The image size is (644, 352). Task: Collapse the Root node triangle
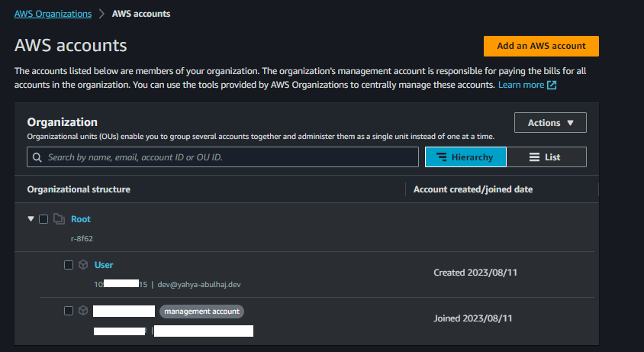31,219
